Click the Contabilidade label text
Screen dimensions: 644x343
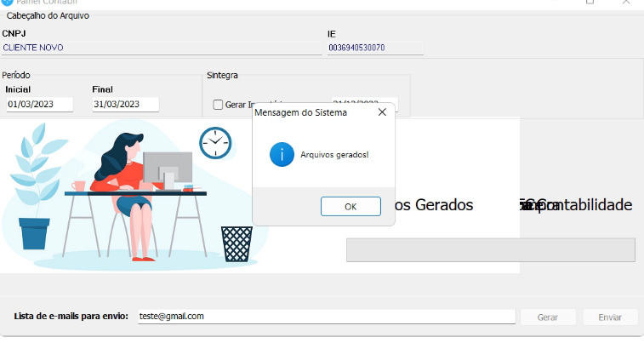pos(587,205)
